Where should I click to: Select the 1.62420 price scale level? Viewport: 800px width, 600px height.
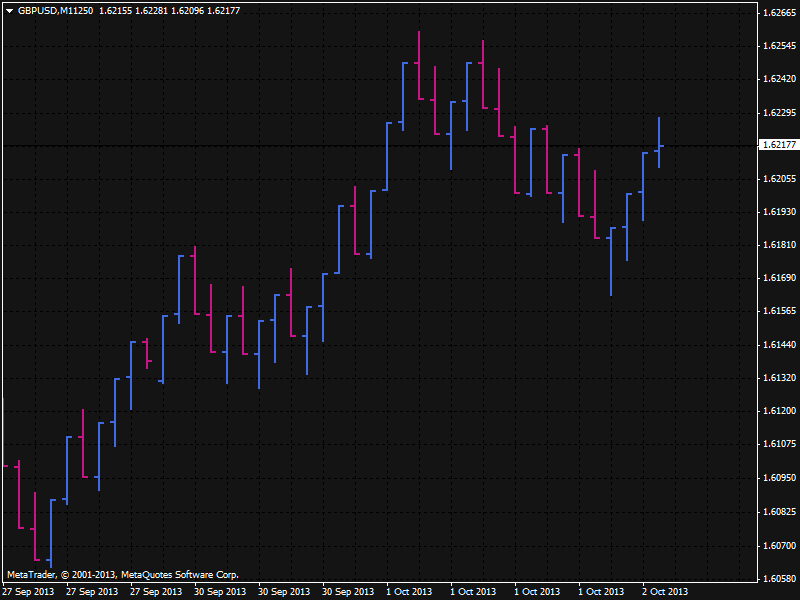779,79
